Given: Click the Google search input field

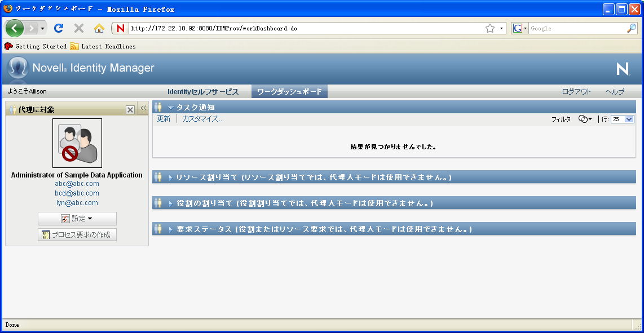Looking at the screenshot, I should pyautogui.click(x=577, y=28).
